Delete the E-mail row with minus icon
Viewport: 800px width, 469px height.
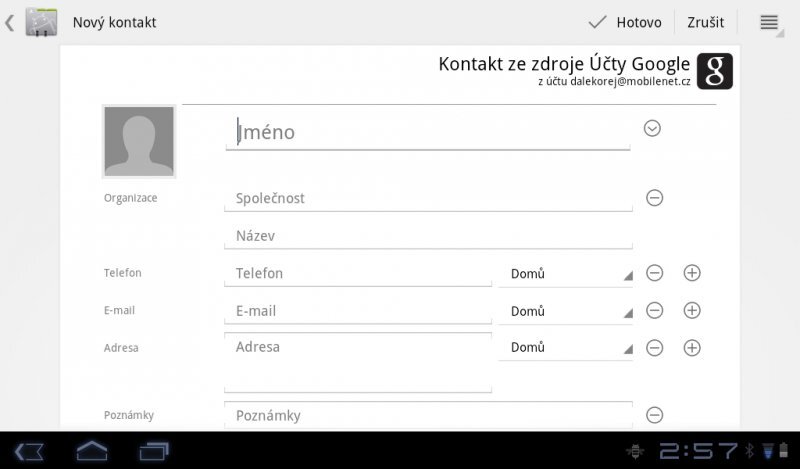click(x=655, y=310)
